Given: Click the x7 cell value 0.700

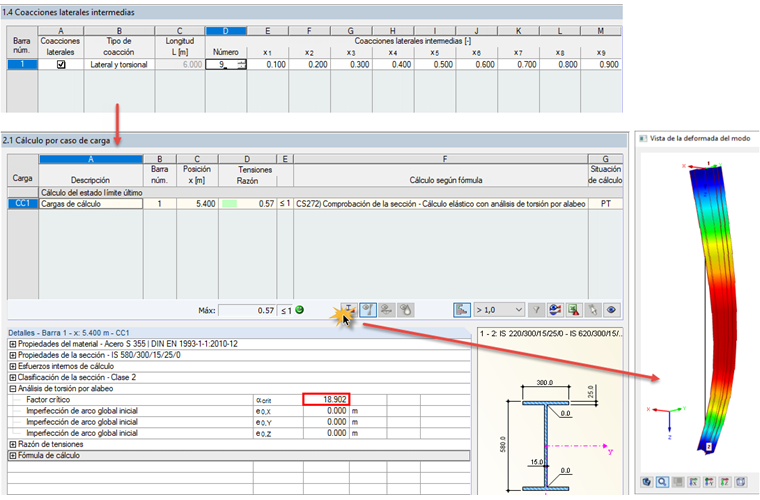Looking at the screenshot, I should [x=518, y=64].
